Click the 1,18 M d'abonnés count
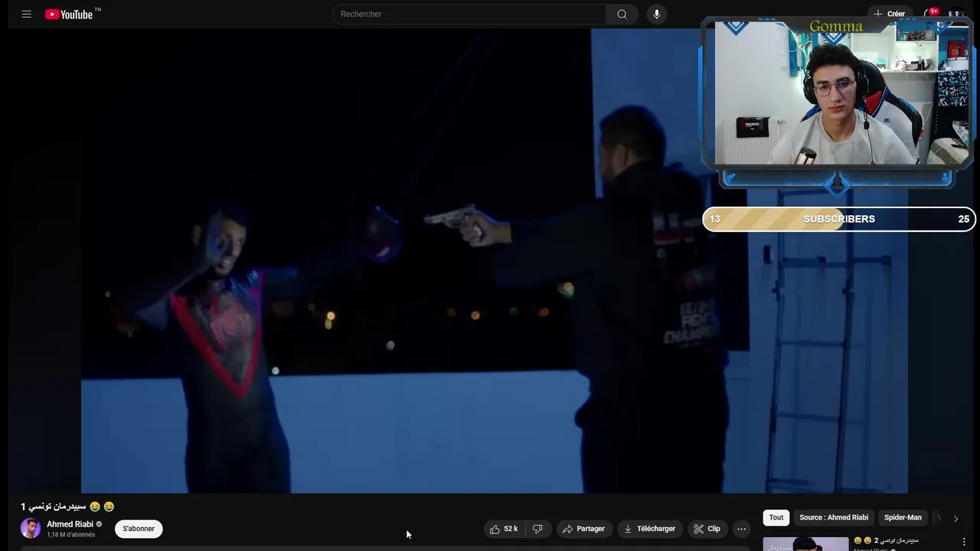The width and height of the screenshot is (980, 551). [x=71, y=535]
